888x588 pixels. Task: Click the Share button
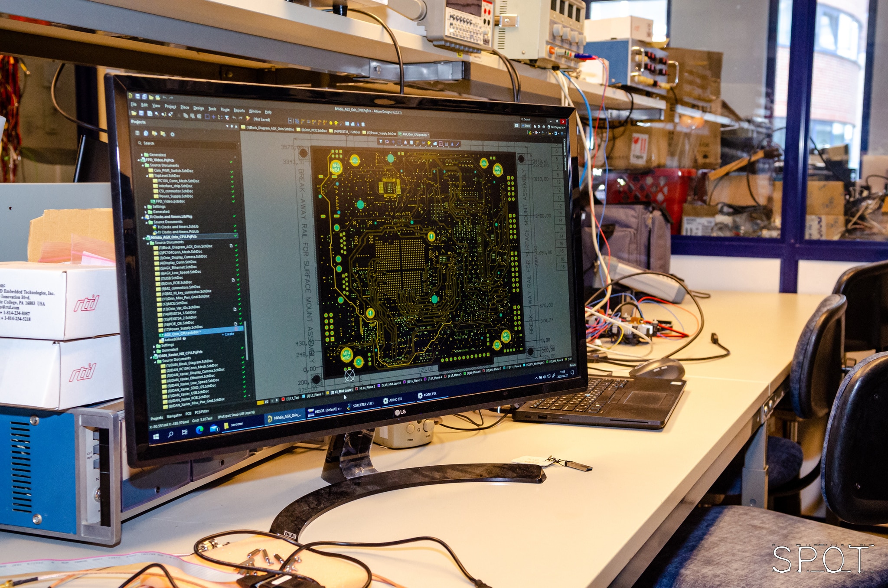526,126
